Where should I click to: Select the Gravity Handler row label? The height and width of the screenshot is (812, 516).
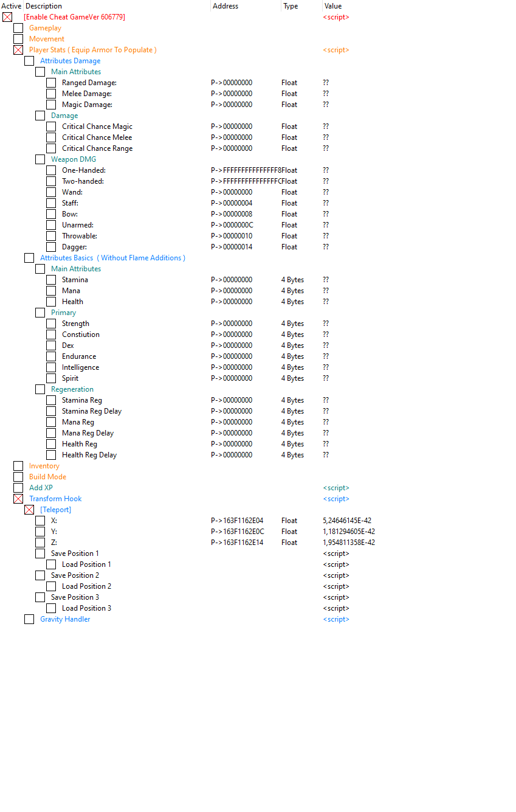[65, 619]
